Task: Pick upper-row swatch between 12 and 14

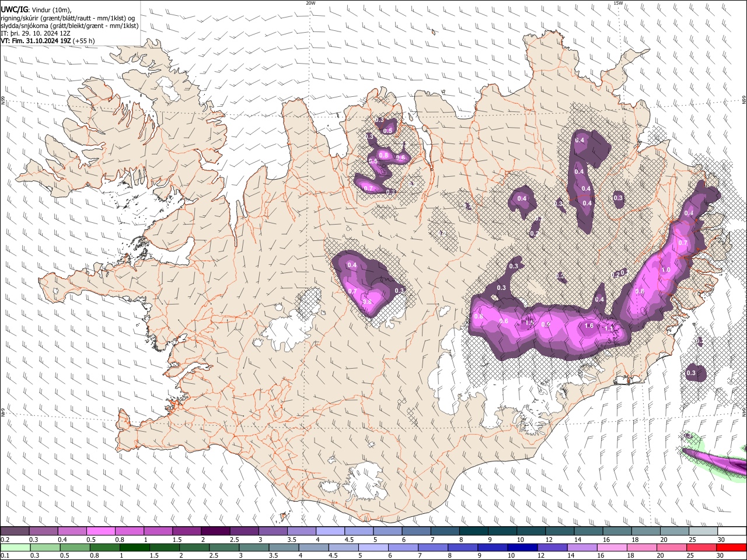Action: [x=560, y=531]
